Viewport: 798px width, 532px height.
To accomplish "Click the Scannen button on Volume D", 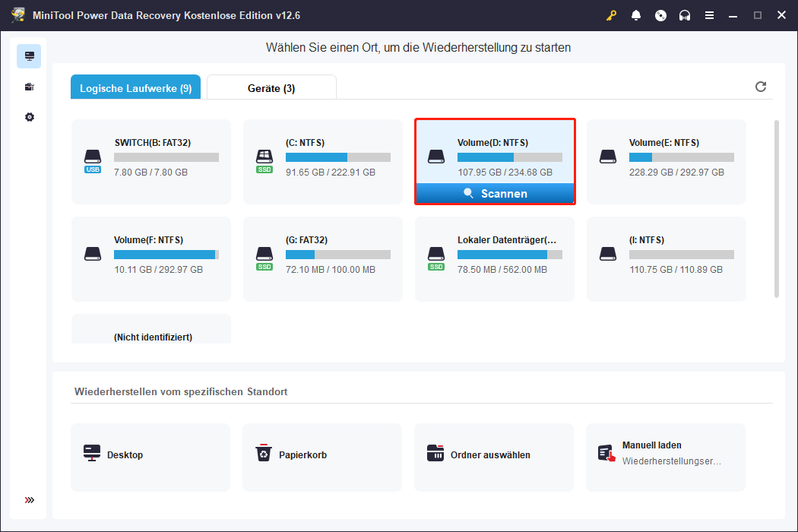I will (x=495, y=194).
